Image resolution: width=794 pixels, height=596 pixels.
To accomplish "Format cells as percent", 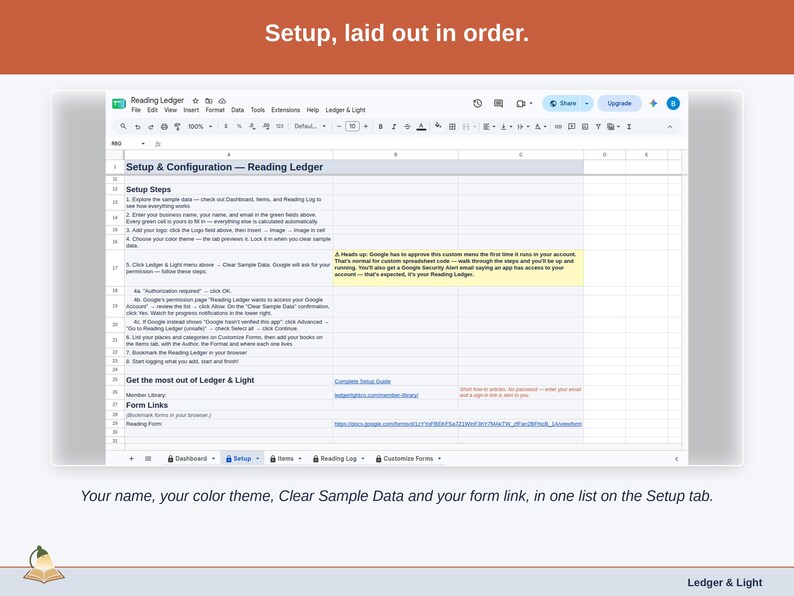I will pos(239,127).
